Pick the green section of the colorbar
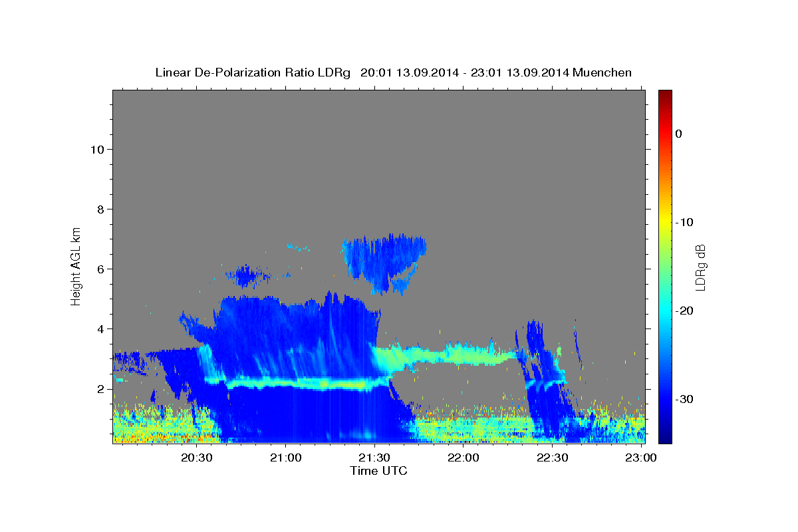 [665, 266]
